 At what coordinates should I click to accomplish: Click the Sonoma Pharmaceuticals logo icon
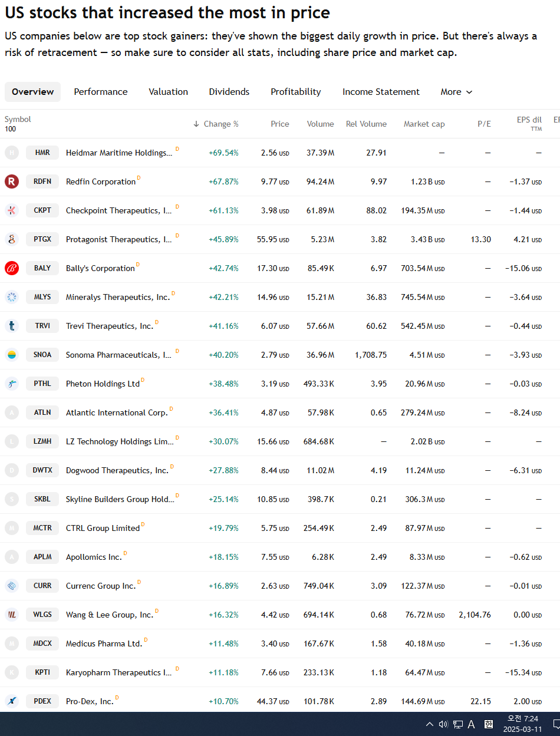coord(12,355)
